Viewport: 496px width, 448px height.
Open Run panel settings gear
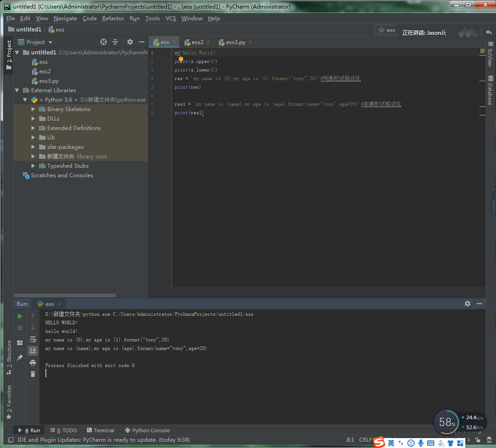click(x=468, y=304)
